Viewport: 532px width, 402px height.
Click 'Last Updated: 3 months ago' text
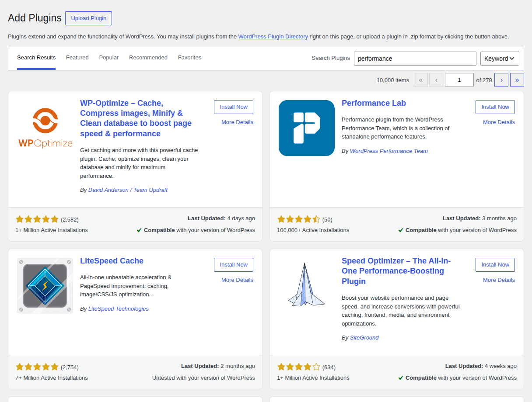(479, 218)
